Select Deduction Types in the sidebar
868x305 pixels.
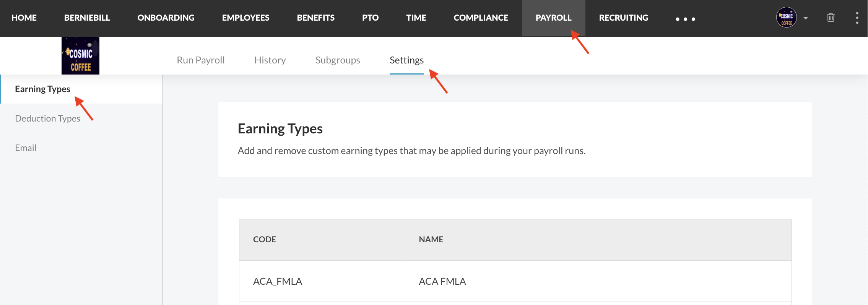pyautogui.click(x=47, y=118)
